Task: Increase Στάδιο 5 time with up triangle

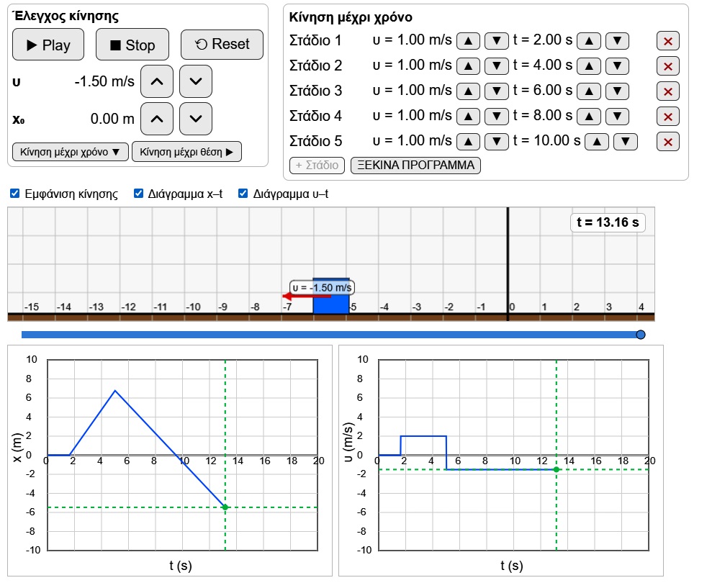Action: point(597,142)
